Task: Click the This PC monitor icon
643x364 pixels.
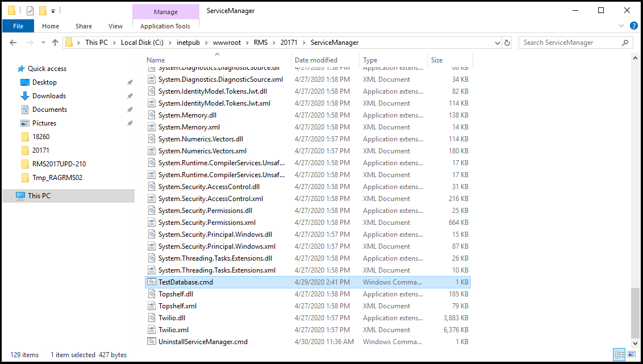Action: pyautogui.click(x=20, y=195)
